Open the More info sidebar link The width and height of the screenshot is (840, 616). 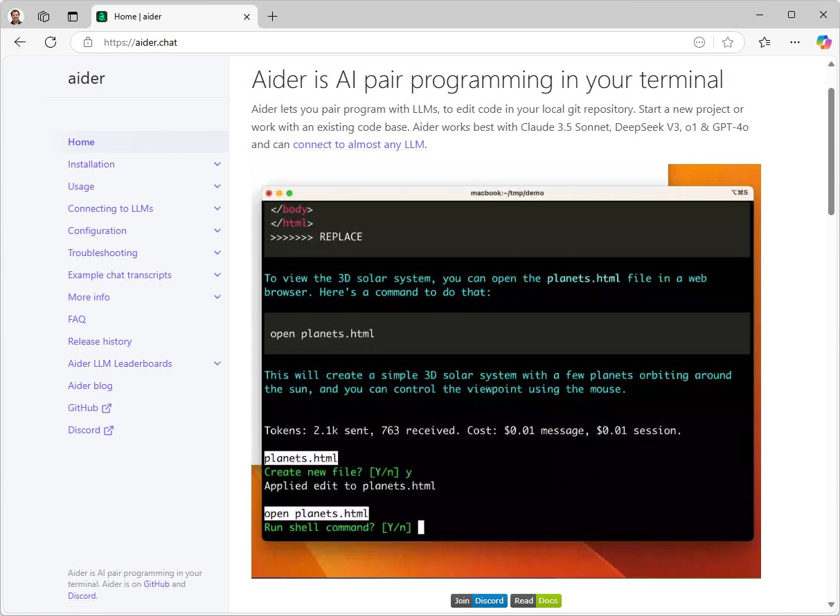(x=89, y=297)
